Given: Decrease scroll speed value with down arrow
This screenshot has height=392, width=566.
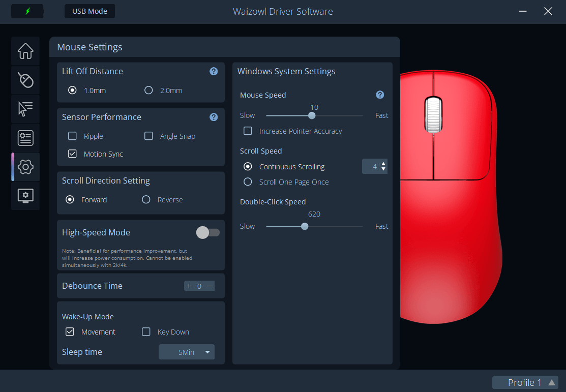Looking at the screenshot, I should tap(383, 169).
